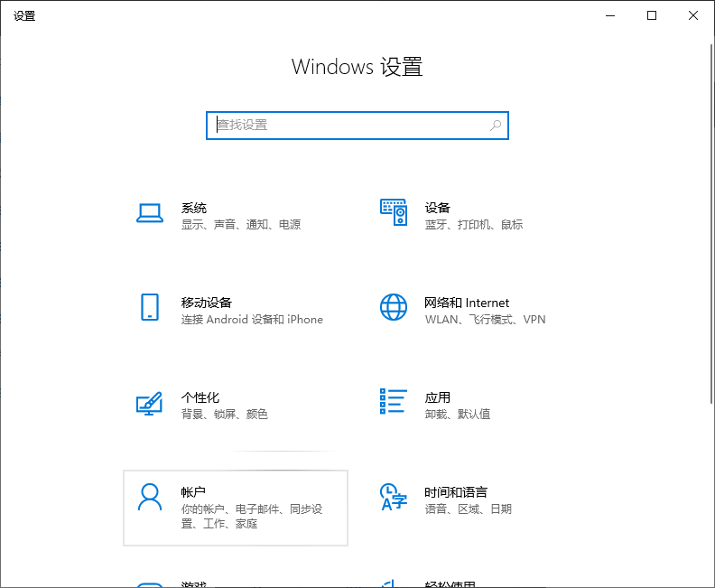715x588 pixels.
Task: Open the 个性化 paintbrush icon
Action: [x=150, y=403]
